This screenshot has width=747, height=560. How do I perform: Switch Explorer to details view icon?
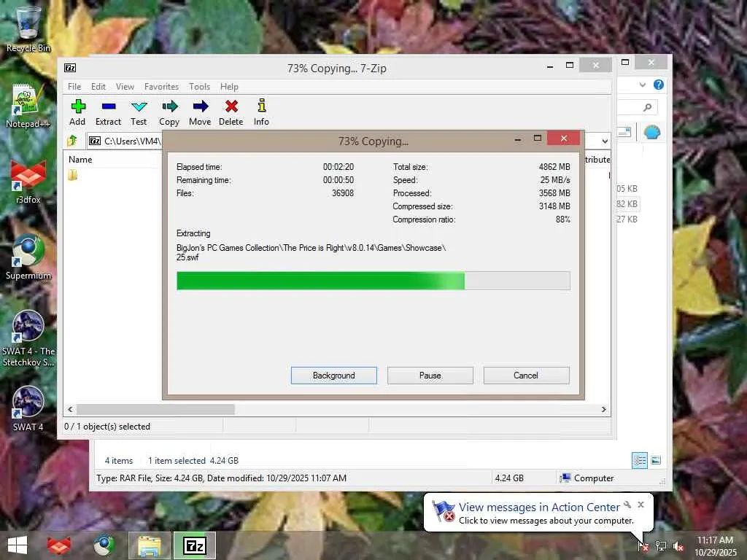(x=639, y=460)
